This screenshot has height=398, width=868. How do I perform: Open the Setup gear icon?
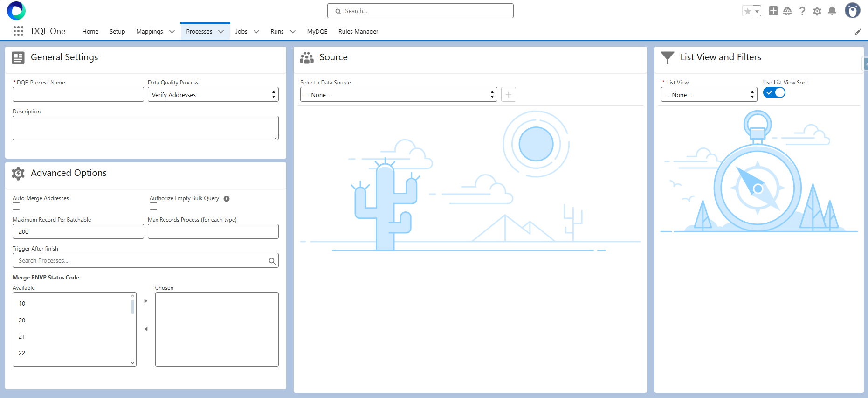(817, 11)
